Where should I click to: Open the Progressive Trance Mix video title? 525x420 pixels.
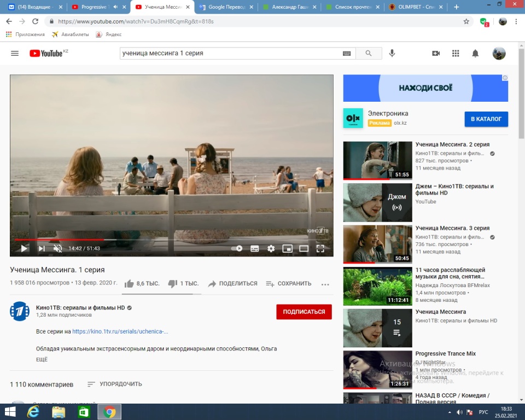(x=445, y=354)
